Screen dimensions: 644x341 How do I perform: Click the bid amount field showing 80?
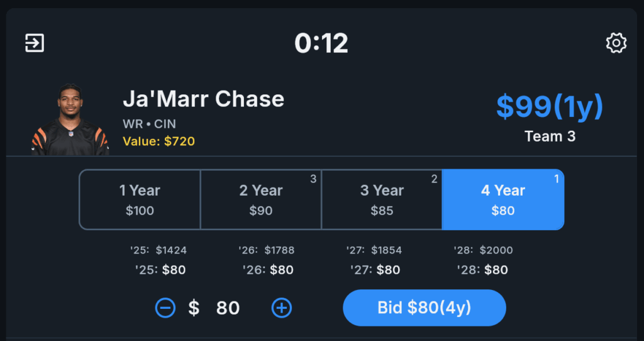click(228, 308)
